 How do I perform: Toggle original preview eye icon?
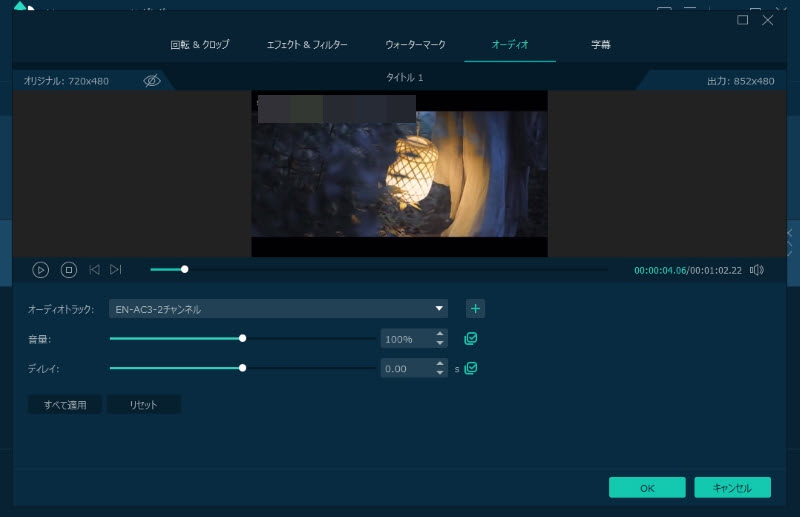(152, 80)
